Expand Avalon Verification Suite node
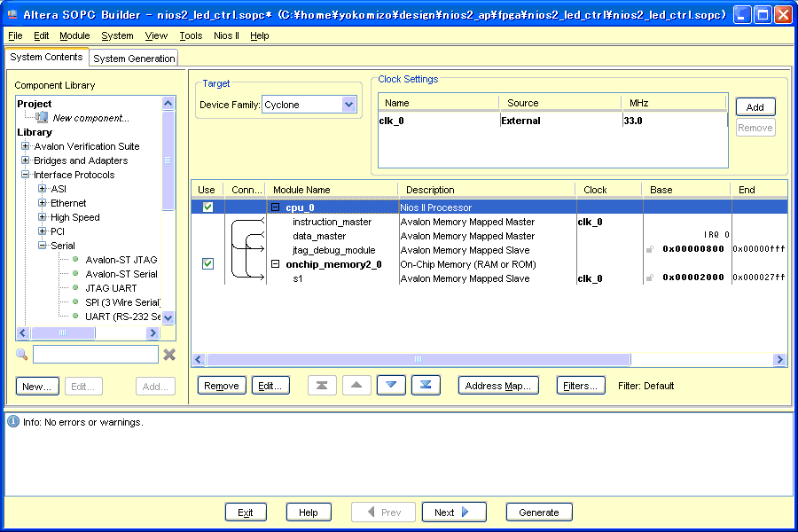The height and width of the screenshot is (532, 798). tap(25, 146)
